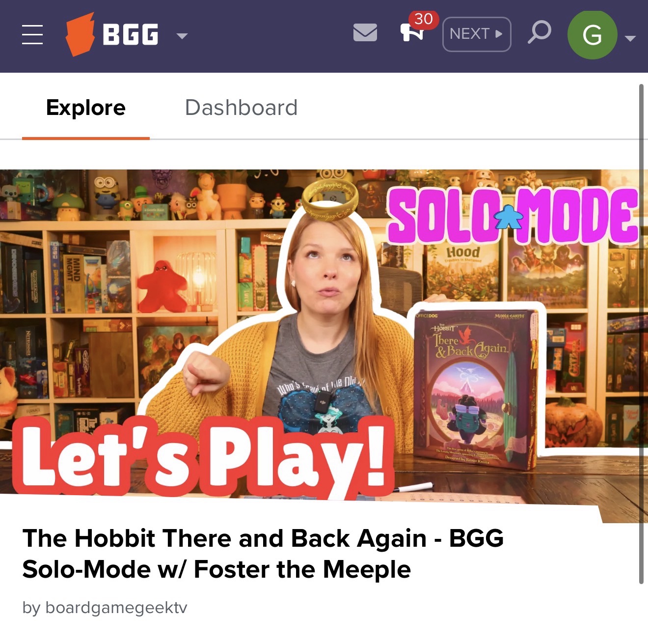Click the Solo Mode logo in thumbnail
The width and height of the screenshot is (648, 644).
pyautogui.click(x=513, y=216)
